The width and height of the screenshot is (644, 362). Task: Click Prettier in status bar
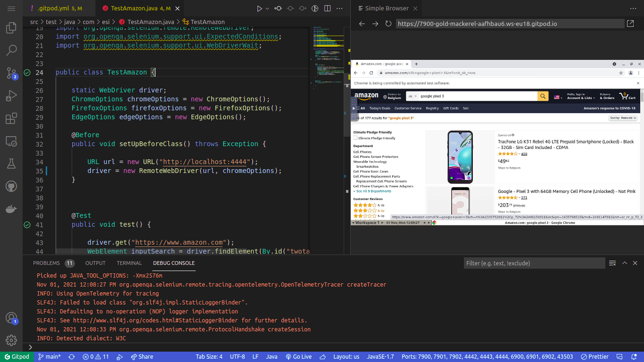click(x=594, y=357)
